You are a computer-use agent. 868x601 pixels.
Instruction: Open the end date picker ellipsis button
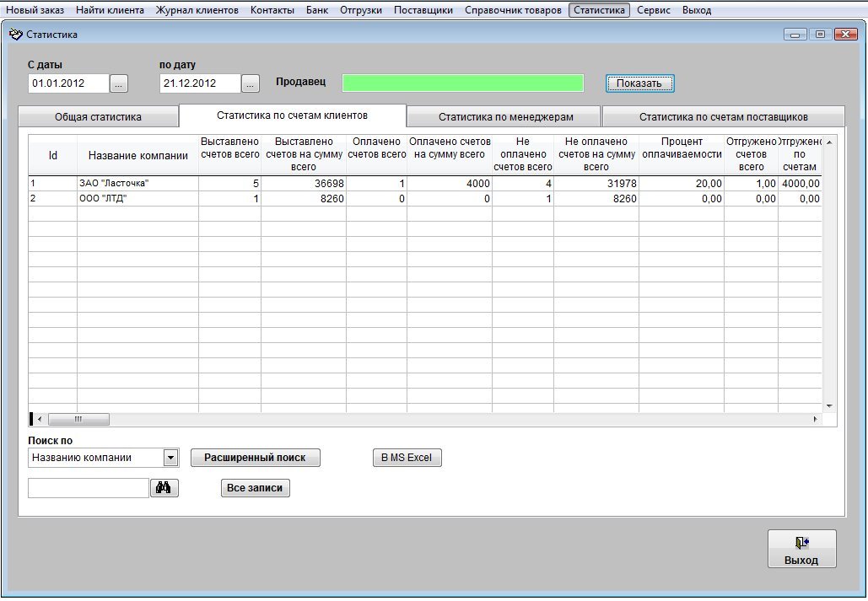[251, 83]
